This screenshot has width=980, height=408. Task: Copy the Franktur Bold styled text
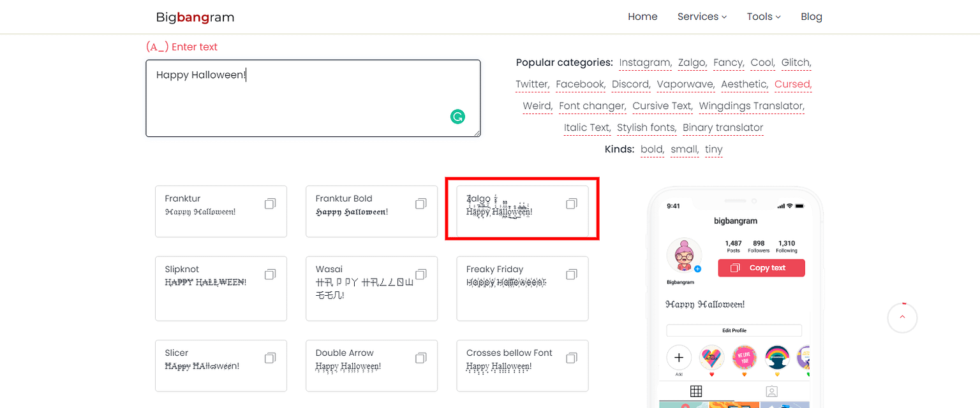(x=420, y=204)
